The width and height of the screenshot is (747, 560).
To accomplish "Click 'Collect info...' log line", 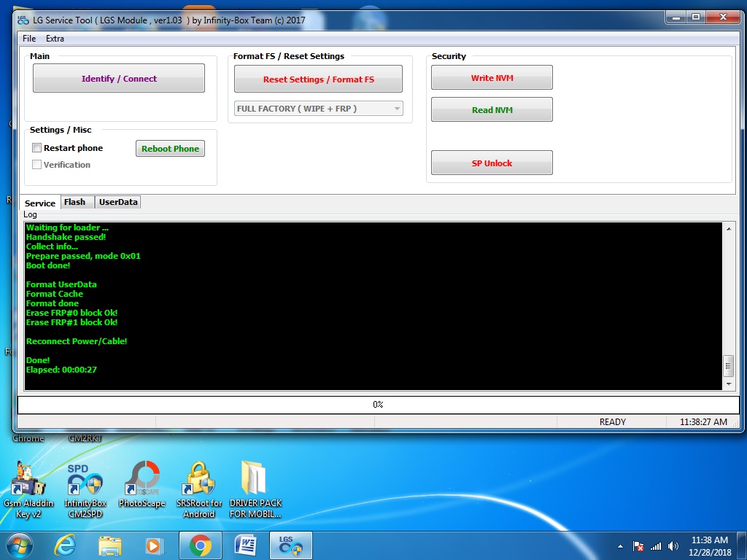I will tap(52, 246).
